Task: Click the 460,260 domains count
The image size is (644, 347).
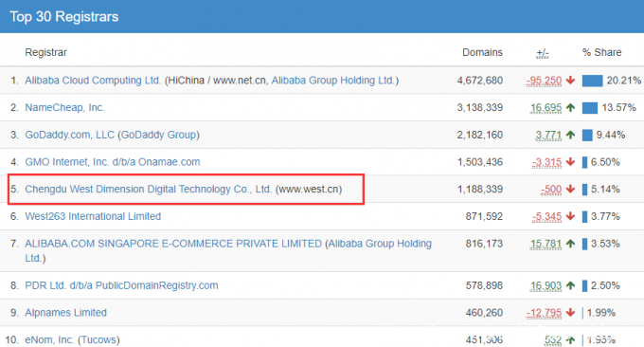Action: click(x=484, y=313)
